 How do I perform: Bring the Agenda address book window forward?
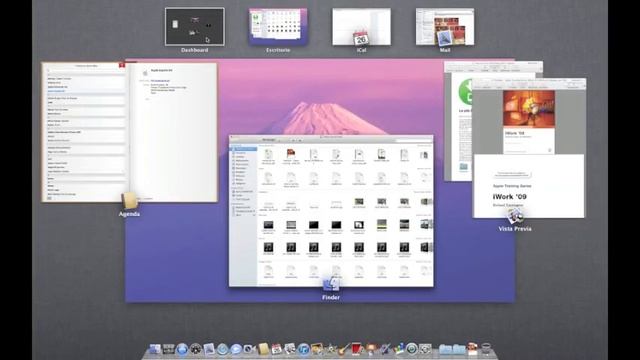(129, 132)
